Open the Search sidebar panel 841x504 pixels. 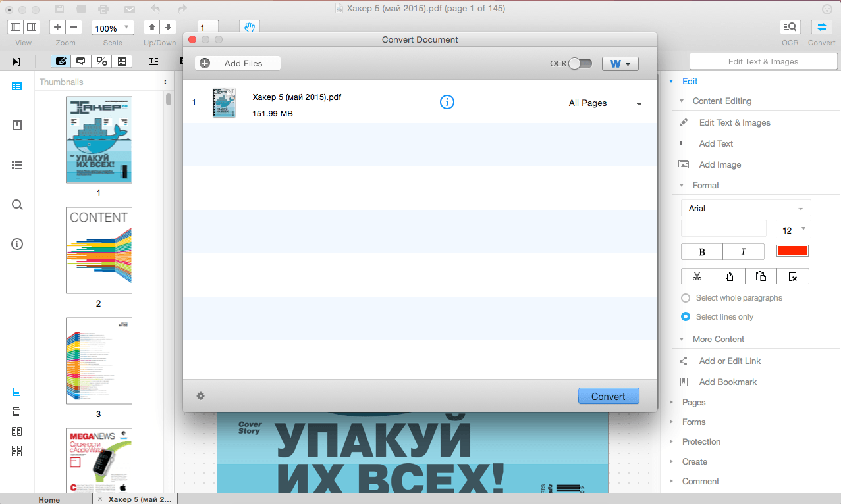pyautogui.click(x=17, y=205)
